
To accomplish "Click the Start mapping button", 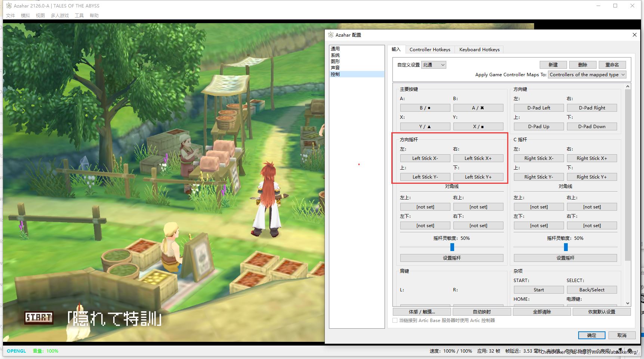I will tap(539, 290).
